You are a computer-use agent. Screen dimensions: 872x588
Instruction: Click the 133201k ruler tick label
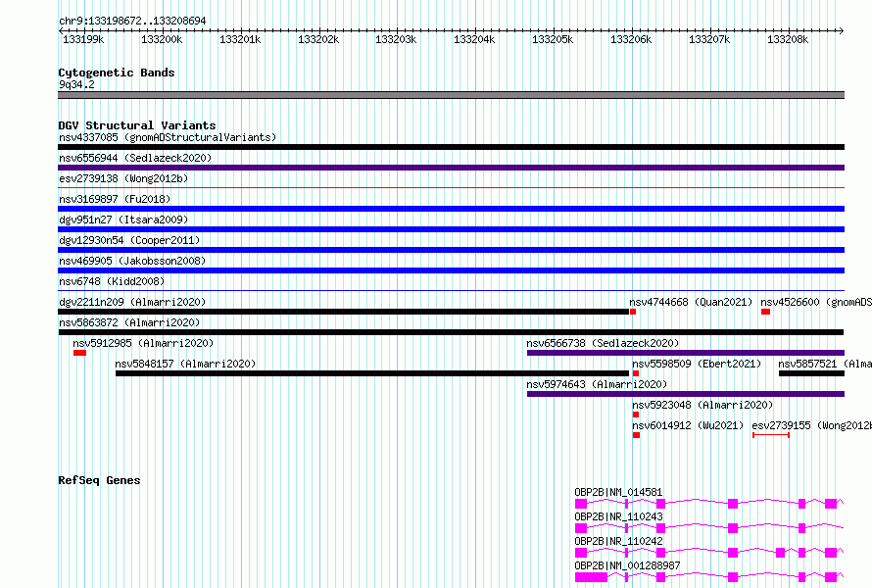[240, 39]
